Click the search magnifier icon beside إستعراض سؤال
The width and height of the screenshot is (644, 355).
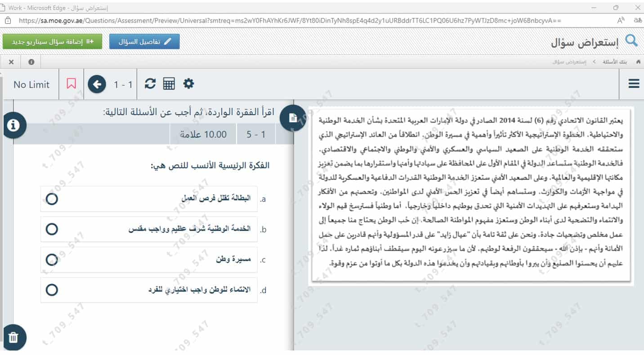tap(632, 41)
